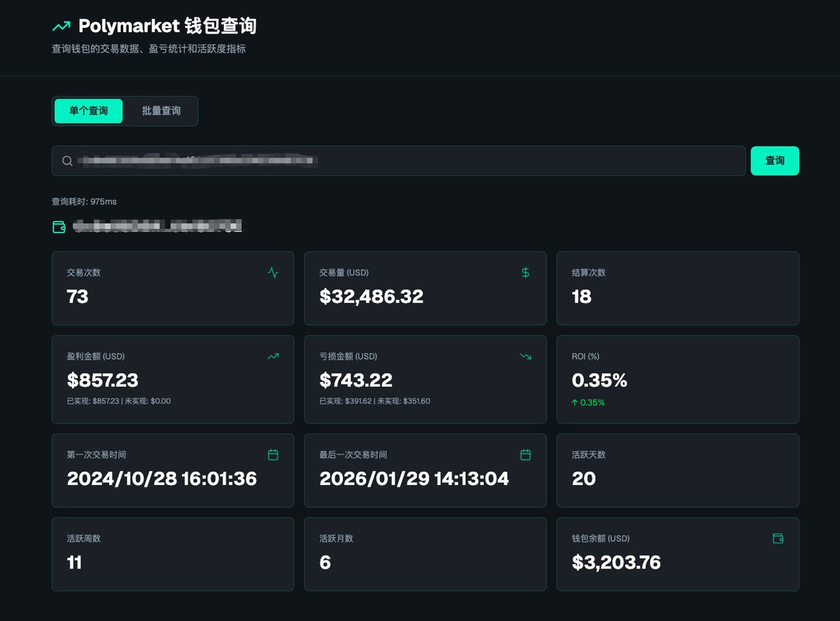Switch to the 单个查询 tab
Image resolution: width=840 pixels, height=621 pixels.
coord(89,111)
